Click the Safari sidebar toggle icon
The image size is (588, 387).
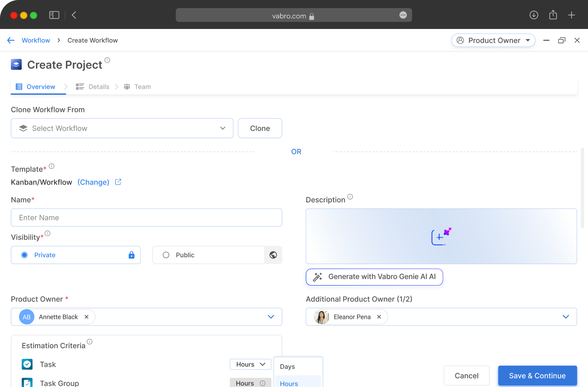(54, 15)
